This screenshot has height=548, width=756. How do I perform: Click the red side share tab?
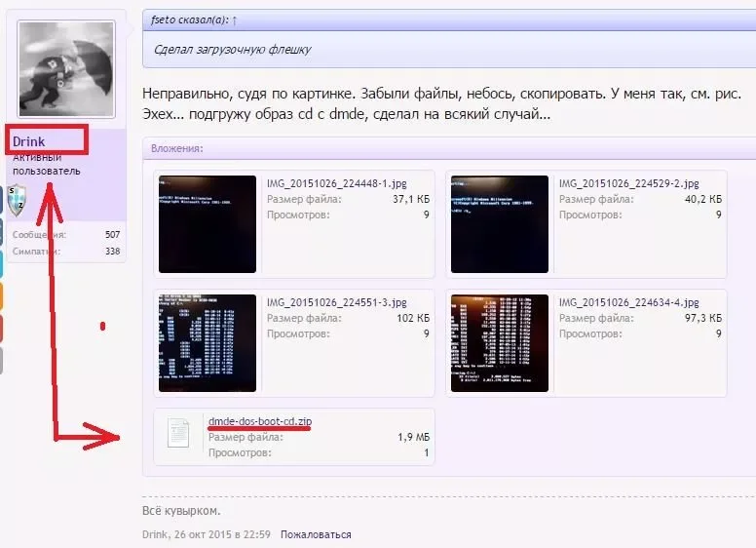[x=2, y=330]
